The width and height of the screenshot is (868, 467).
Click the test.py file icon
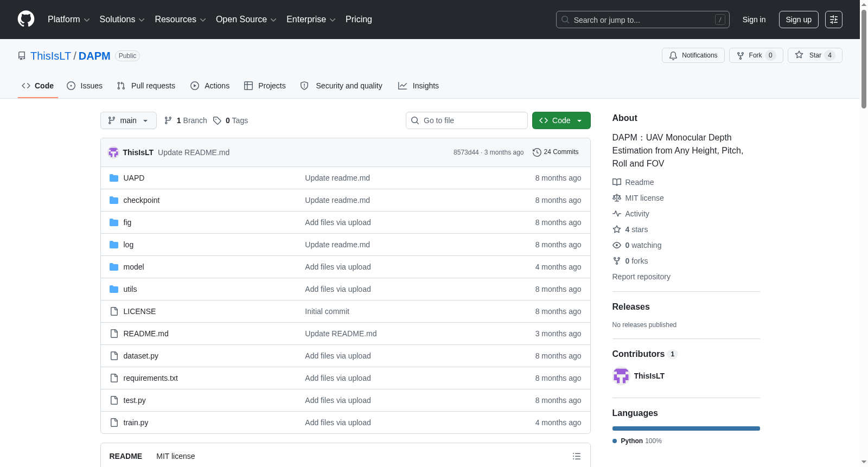point(114,400)
